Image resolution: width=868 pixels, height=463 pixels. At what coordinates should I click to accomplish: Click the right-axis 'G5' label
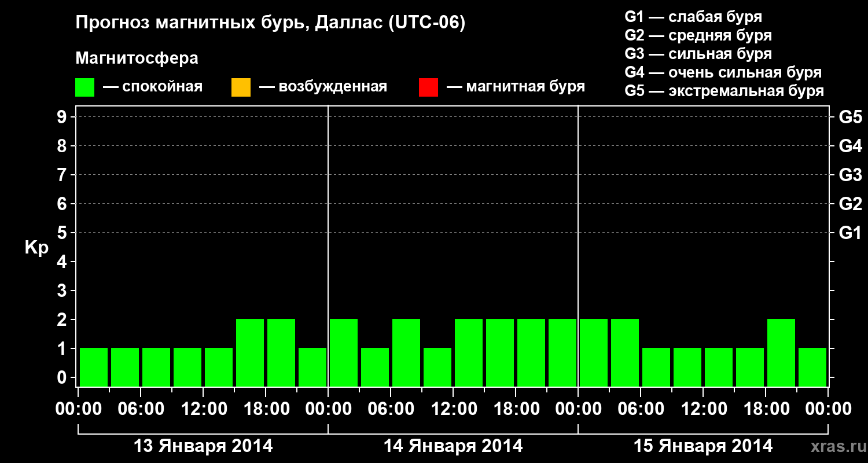[850, 117]
